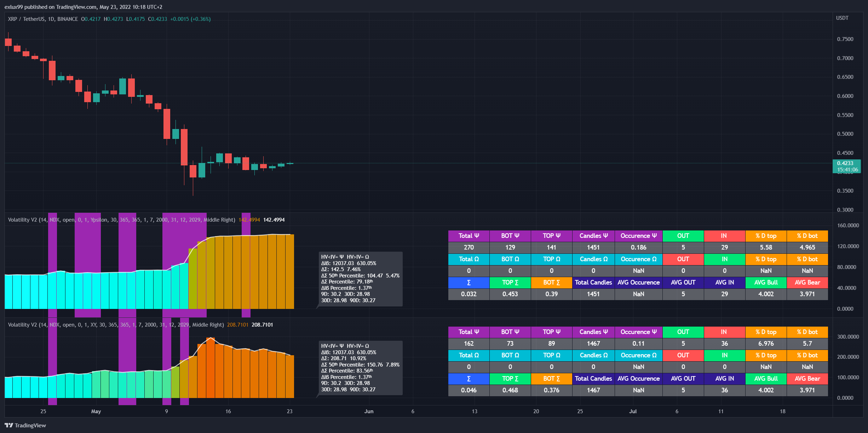Click the 300.0000 axis label

click(x=848, y=337)
